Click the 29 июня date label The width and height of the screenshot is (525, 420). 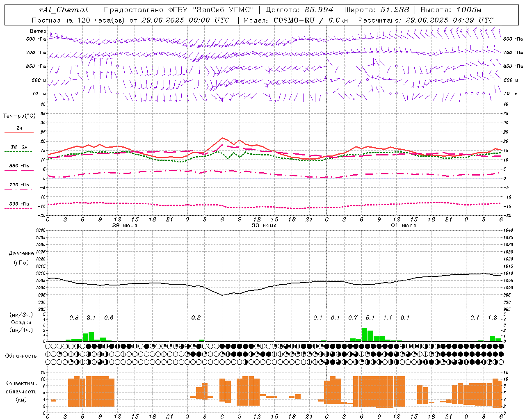125,225
